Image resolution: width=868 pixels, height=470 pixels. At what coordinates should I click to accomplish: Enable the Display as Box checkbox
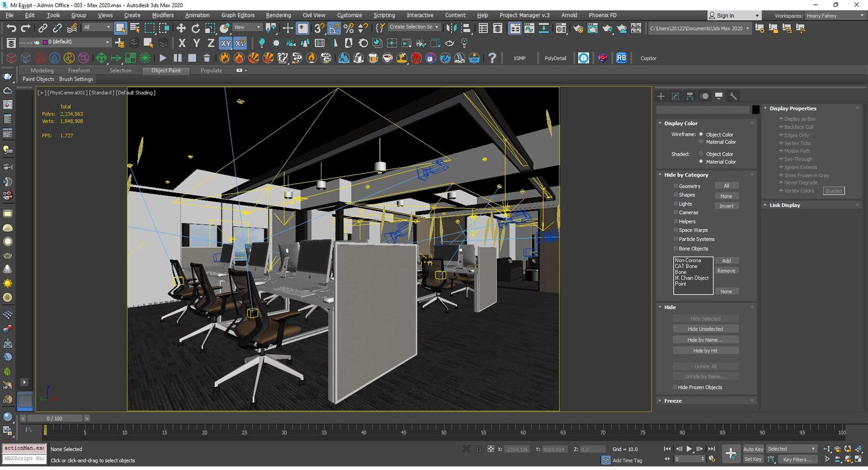click(x=781, y=119)
